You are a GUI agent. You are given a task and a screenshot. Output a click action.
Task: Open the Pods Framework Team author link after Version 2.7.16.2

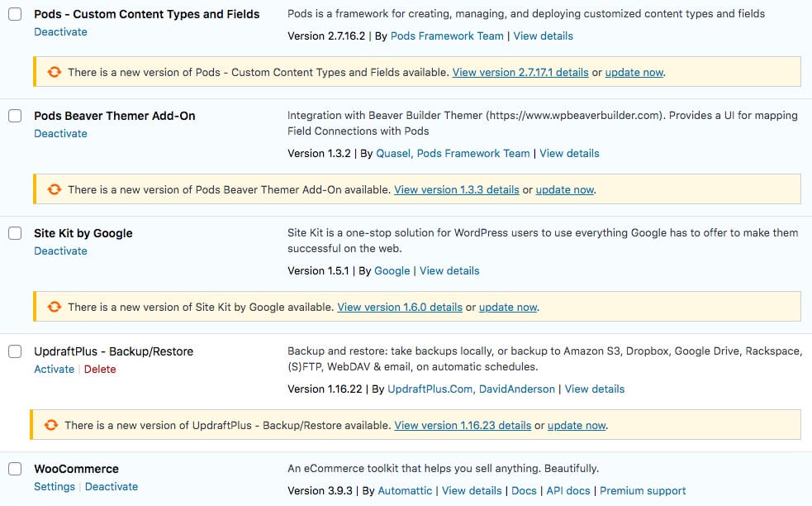pyautogui.click(x=447, y=36)
